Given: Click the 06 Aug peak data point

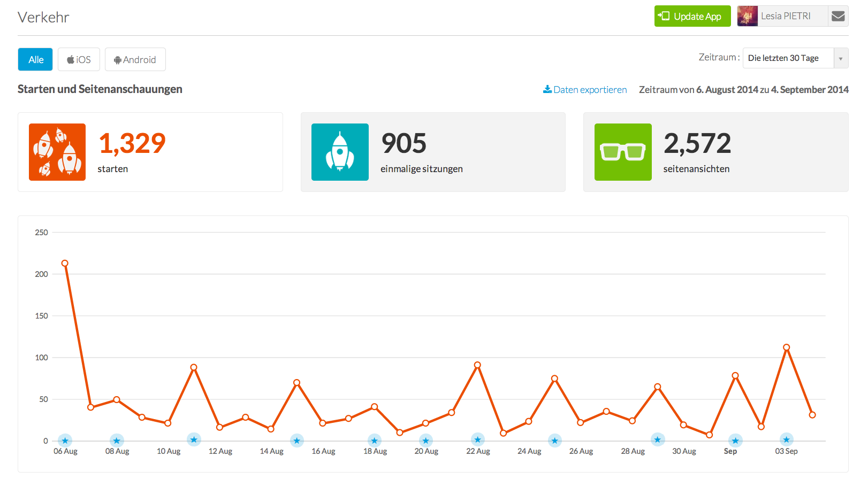Looking at the screenshot, I should [x=65, y=263].
